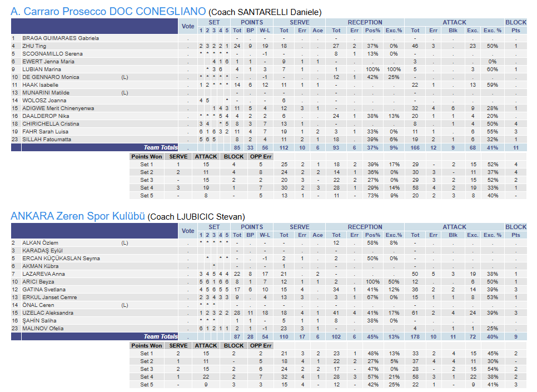This screenshot has height=392, width=537.
Task: Click the ATTACK header in Ankara stats table
Action: (x=454, y=227)
